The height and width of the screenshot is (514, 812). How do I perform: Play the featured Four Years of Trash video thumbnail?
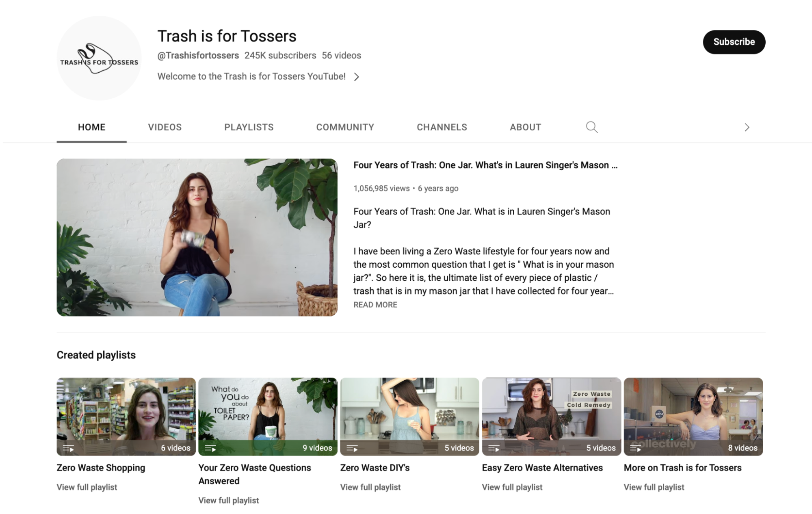(x=197, y=237)
